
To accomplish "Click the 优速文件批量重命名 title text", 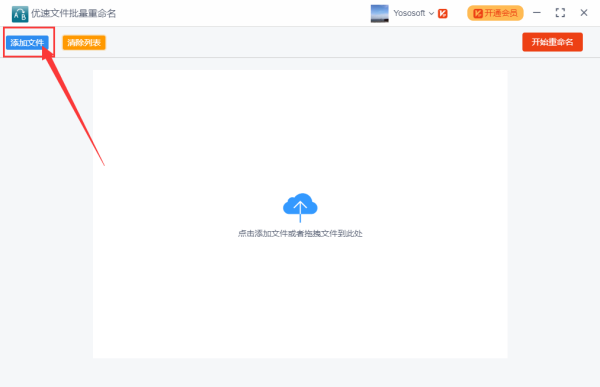I will coord(73,13).
